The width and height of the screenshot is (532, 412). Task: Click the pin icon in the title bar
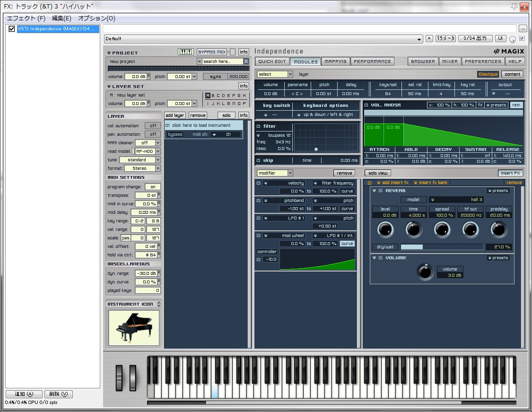(x=515, y=7)
